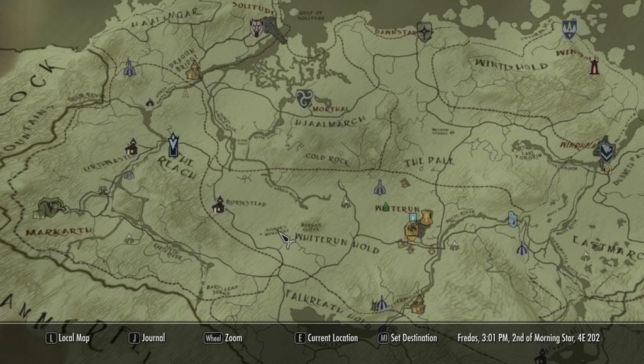The width and height of the screenshot is (644, 364).
Task: Select the tent marker north of Whiterun
Action: coord(379,188)
